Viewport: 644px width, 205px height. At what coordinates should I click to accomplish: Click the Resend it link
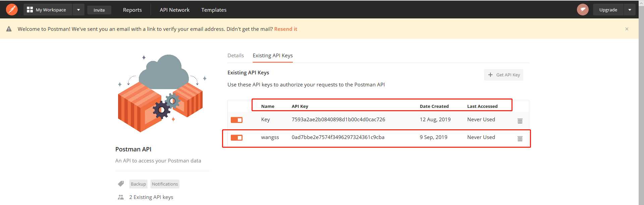pos(286,29)
